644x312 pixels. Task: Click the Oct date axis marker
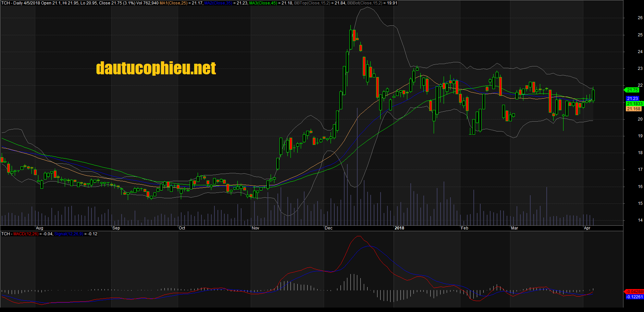pyautogui.click(x=182, y=228)
